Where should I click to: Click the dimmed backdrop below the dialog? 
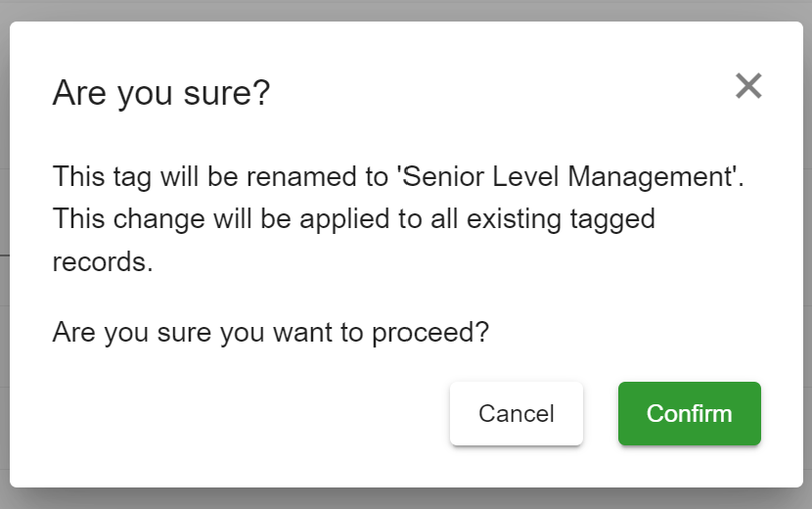406,498
